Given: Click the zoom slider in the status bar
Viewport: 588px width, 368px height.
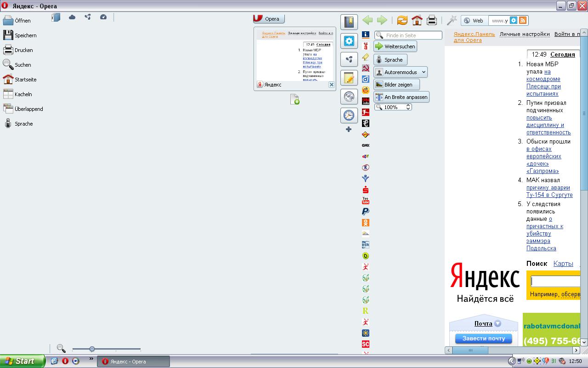Looking at the screenshot, I should point(107,349).
